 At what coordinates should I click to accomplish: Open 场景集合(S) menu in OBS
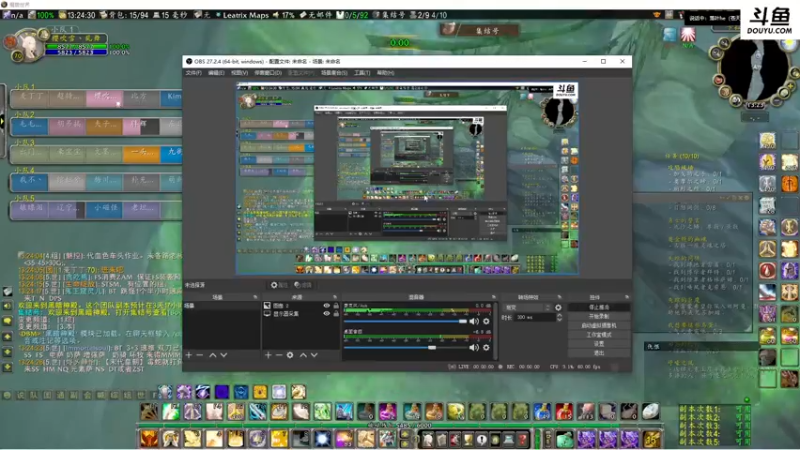(x=334, y=73)
